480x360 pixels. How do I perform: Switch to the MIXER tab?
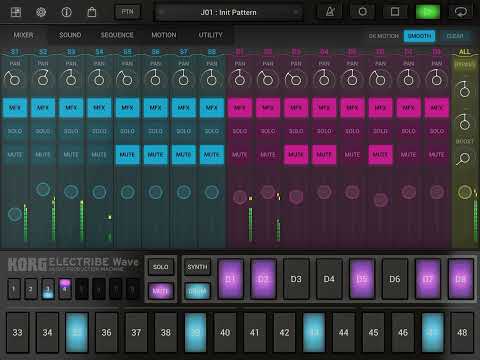click(23, 35)
